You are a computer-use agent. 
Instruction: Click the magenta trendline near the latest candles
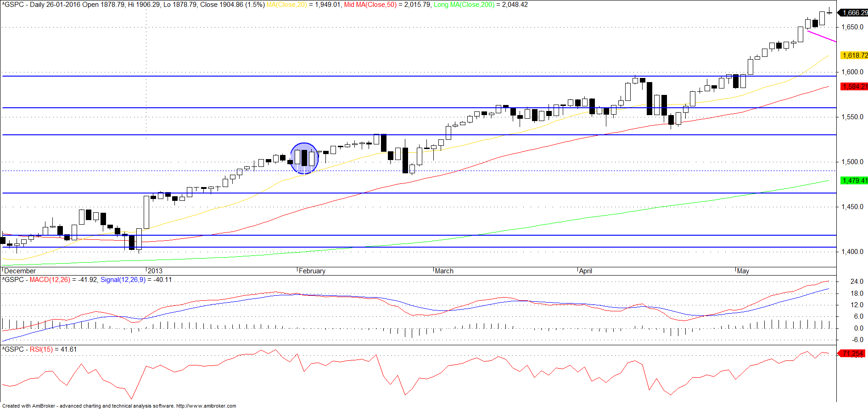pyautogui.click(x=822, y=36)
